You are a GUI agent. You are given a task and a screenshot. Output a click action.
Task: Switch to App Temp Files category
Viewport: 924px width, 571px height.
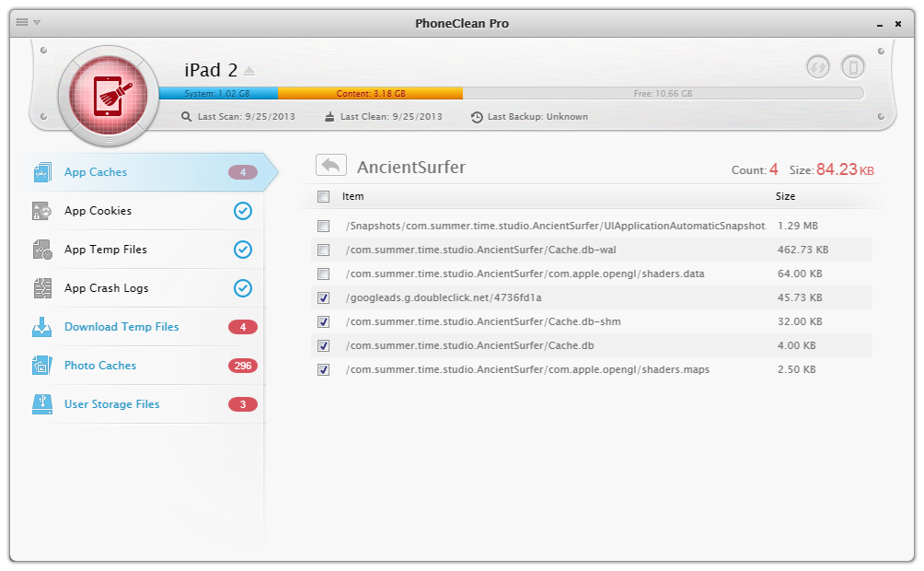pos(105,250)
